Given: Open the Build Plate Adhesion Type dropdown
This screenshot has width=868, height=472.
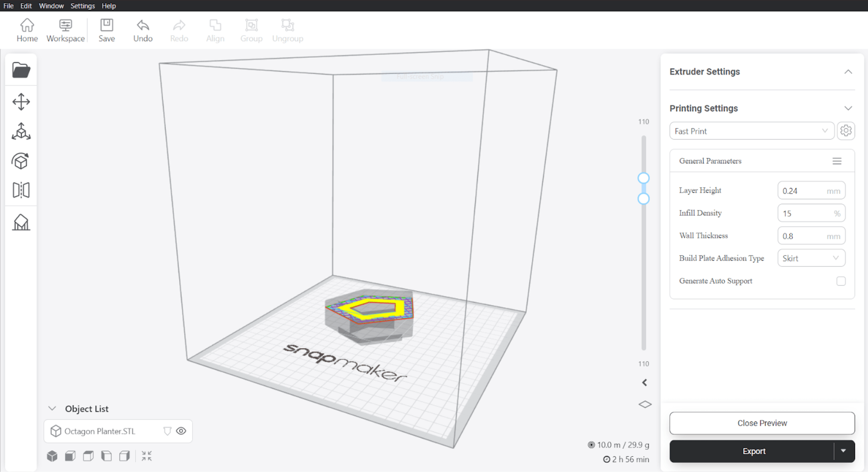Looking at the screenshot, I should click(x=811, y=258).
